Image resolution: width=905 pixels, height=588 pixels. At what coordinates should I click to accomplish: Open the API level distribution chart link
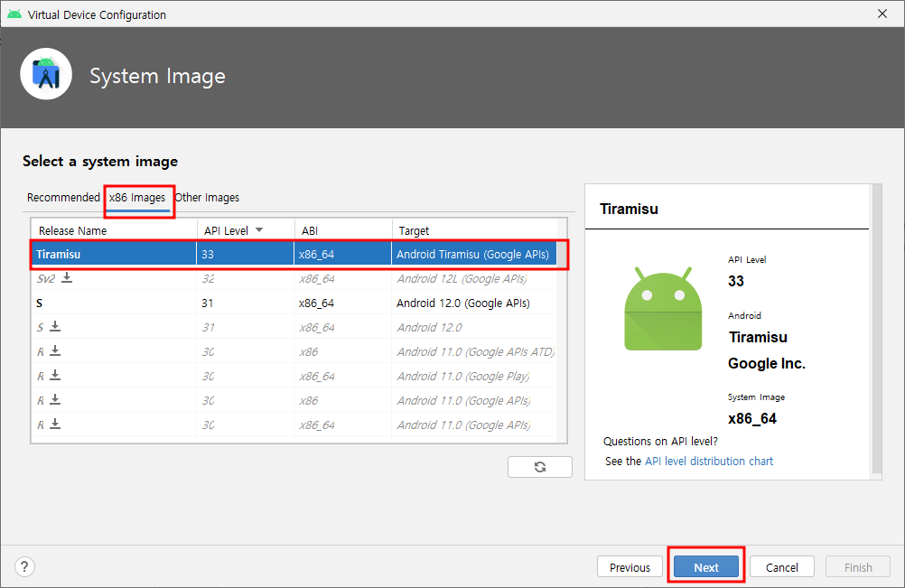709,461
